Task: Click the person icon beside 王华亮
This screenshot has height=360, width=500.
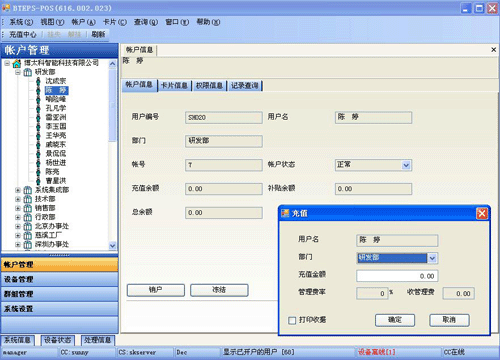Action: 38,135
